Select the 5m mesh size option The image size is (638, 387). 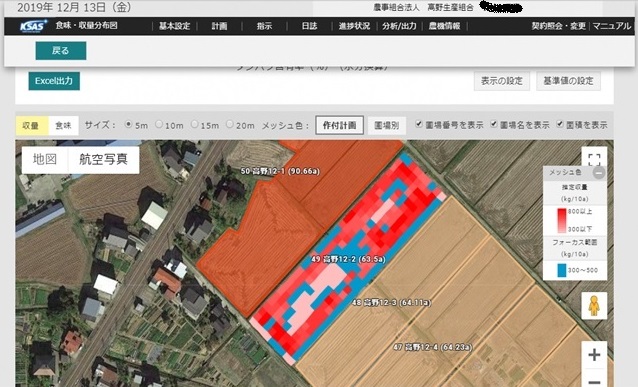click(x=129, y=124)
